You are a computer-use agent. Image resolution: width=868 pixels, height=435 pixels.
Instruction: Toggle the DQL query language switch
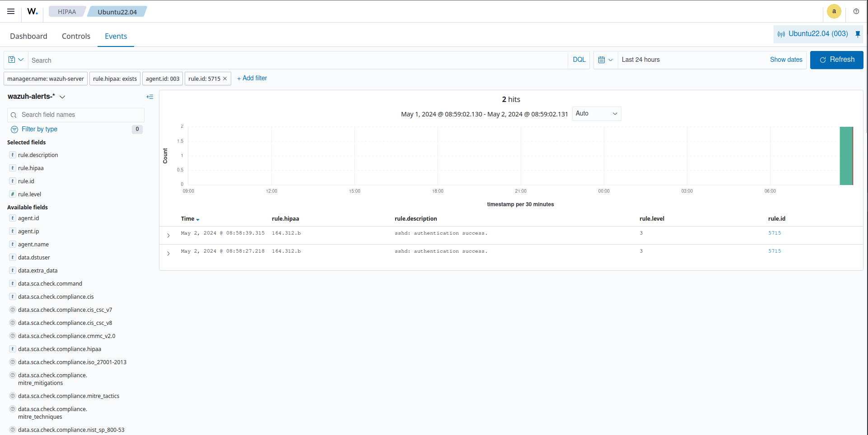579,60
